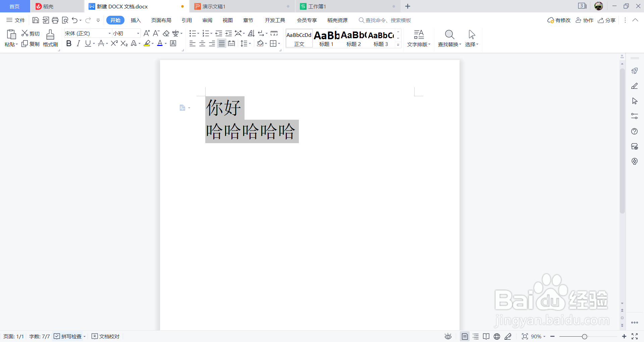
Task: Switch to the 插入 ribbon tab
Action: [x=136, y=20]
